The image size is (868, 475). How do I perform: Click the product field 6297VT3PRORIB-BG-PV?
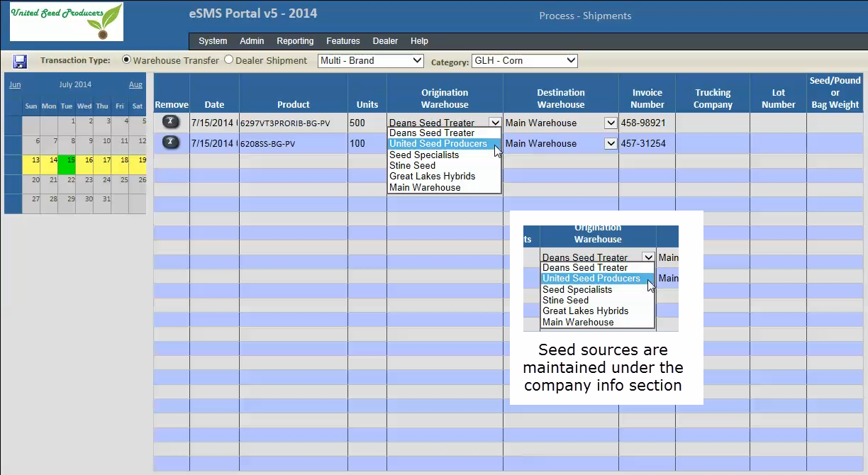pos(294,123)
